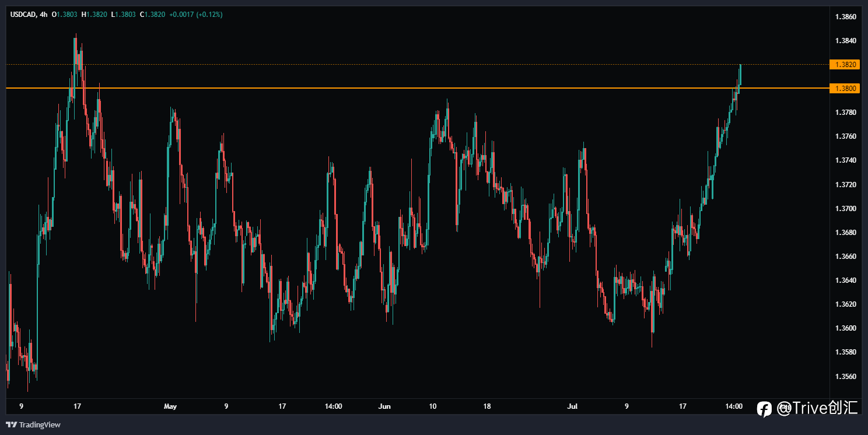Click the 18 date label on time axis

pyautogui.click(x=487, y=406)
